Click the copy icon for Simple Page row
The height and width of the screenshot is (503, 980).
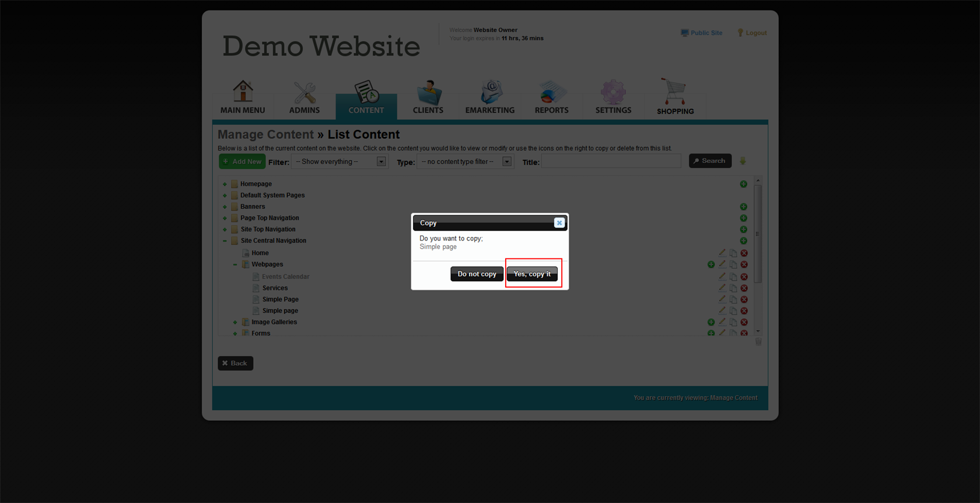(733, 299)
